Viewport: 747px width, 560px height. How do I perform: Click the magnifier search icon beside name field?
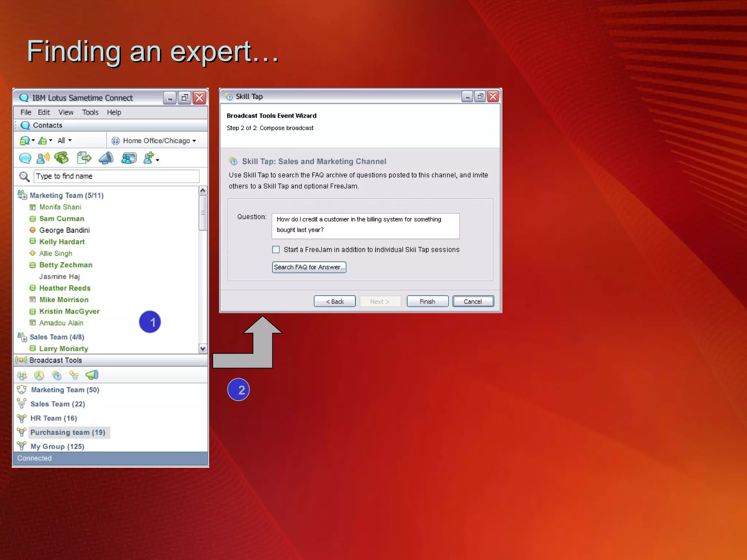tap(24, 176)
